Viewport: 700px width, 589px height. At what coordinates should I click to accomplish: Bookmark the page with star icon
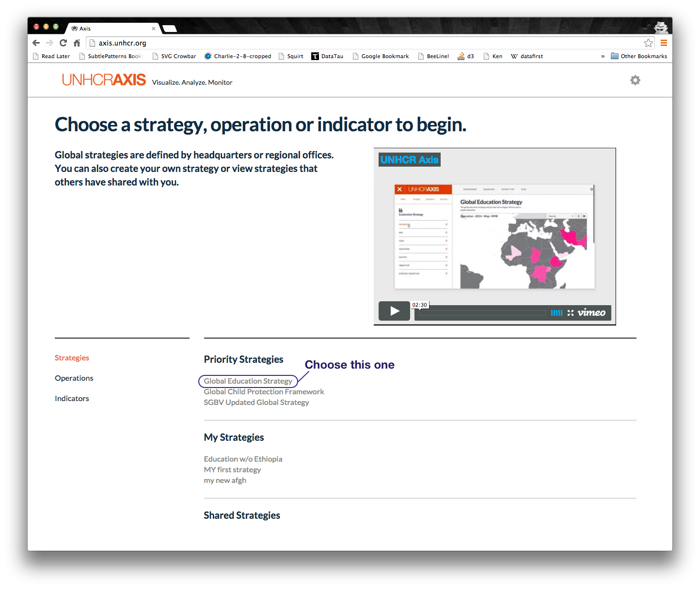coord(648,43)
